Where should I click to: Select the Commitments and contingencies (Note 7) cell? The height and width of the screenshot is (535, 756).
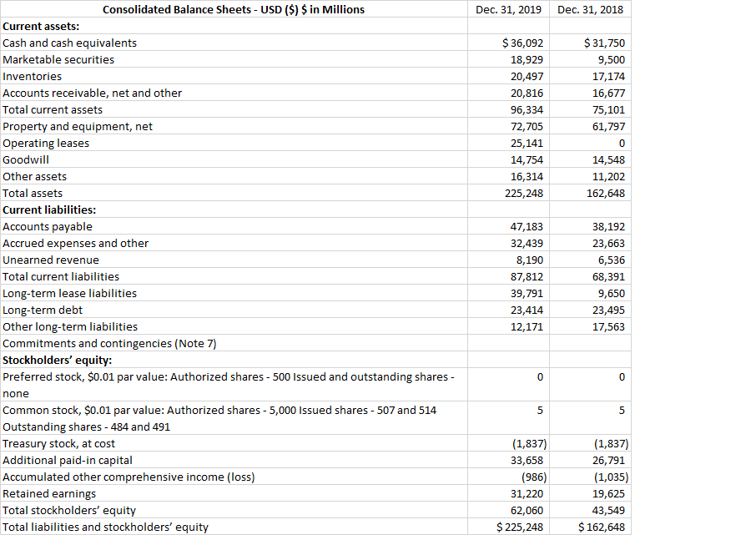(x=109, y=343)
